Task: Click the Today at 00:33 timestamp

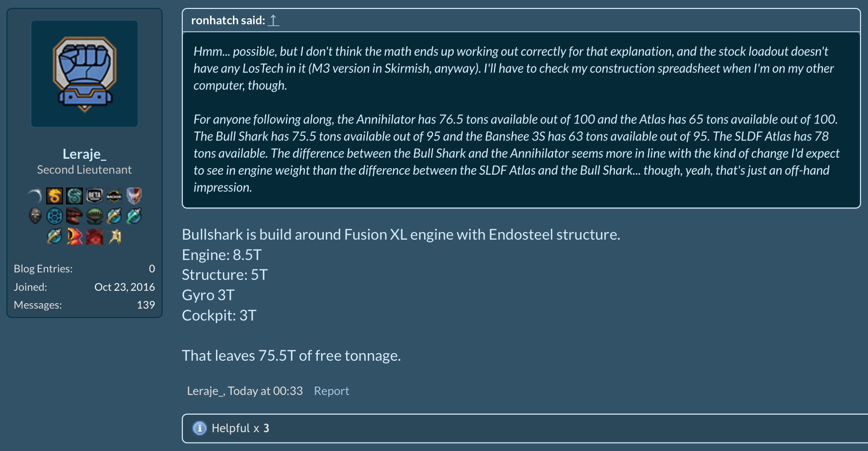Action: (265, 391)
